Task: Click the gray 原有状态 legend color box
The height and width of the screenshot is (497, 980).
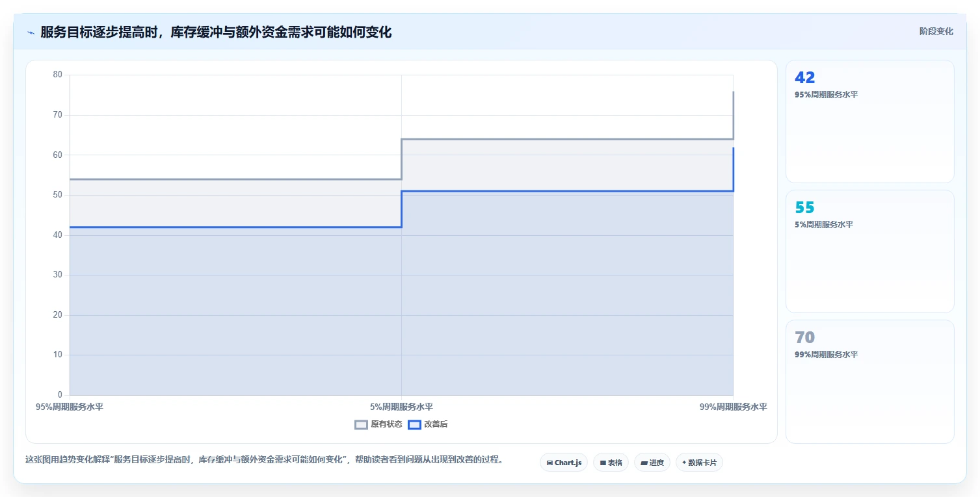Action: pyautogui.click(x=361, y=424)
